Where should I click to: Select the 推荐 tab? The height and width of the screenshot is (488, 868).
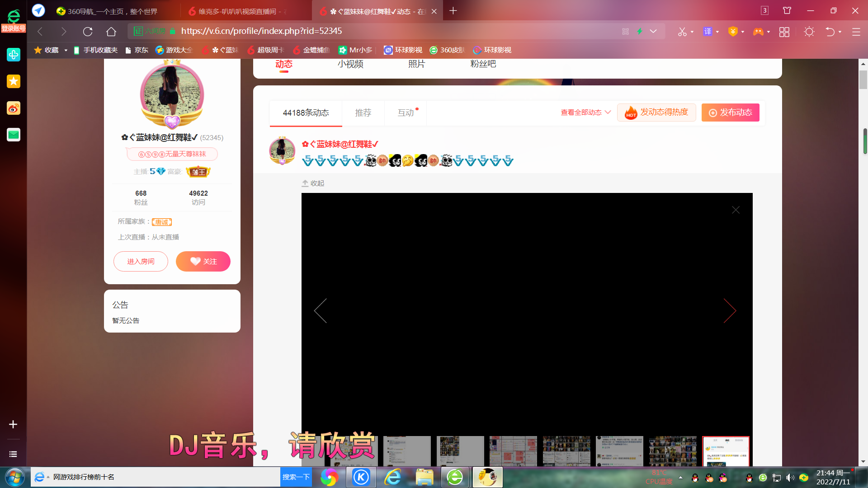coord(363,113)
